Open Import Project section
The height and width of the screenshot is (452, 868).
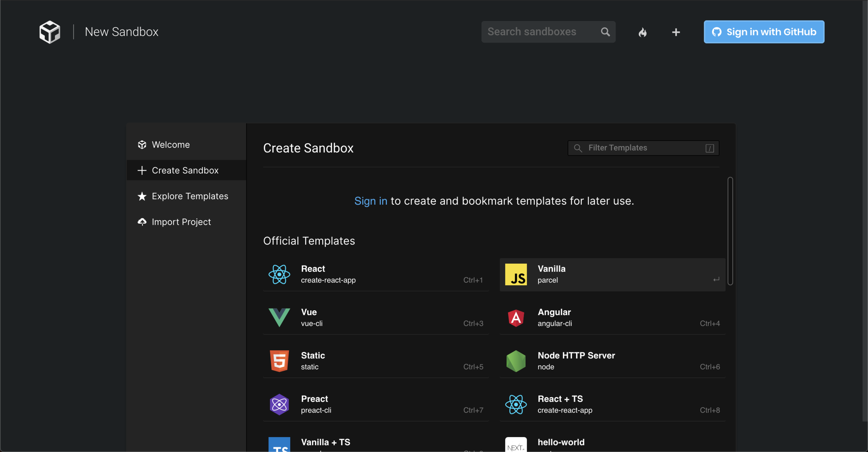pos(181,222)
